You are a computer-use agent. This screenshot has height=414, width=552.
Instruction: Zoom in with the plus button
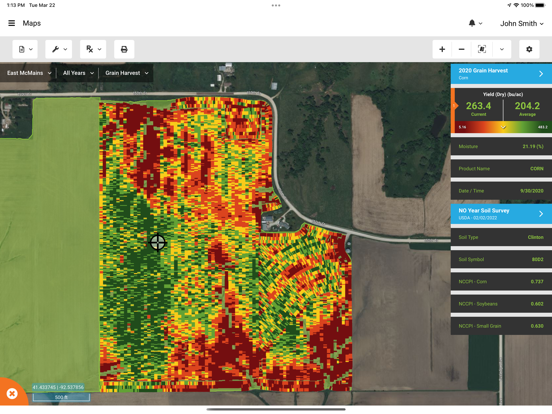(442, 49)
